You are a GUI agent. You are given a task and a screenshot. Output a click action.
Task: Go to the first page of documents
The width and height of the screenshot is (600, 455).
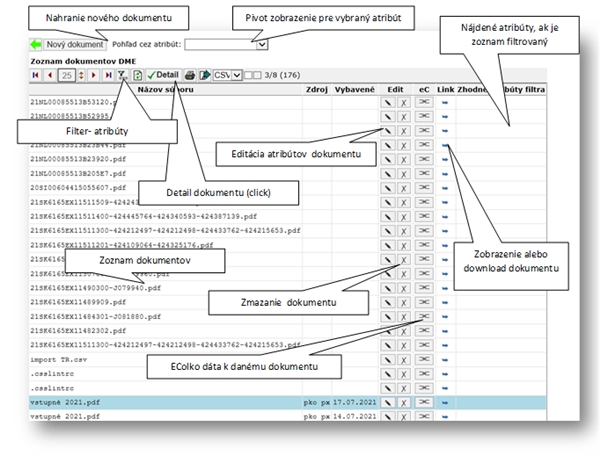(x=36, y=75)
